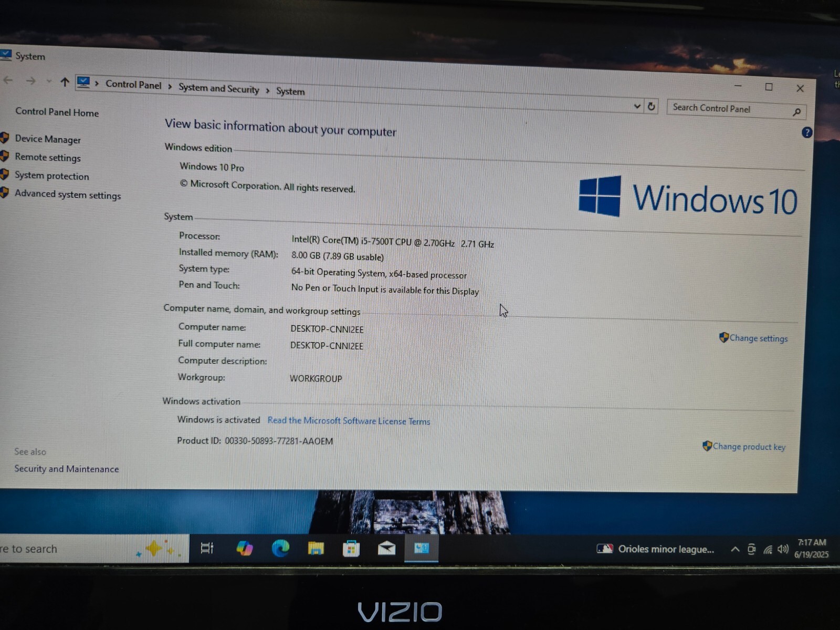Open Remote settings
This screenshot has width=840, height=630.
[48, 157]
